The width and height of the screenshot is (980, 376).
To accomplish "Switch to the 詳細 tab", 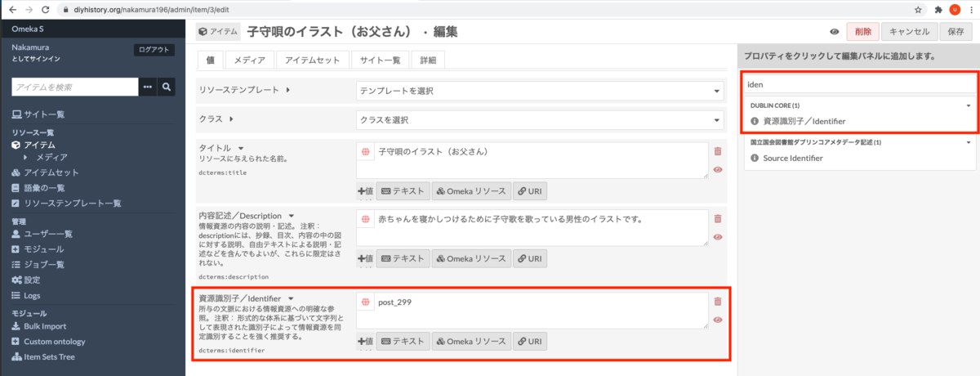I will (428, 60).
